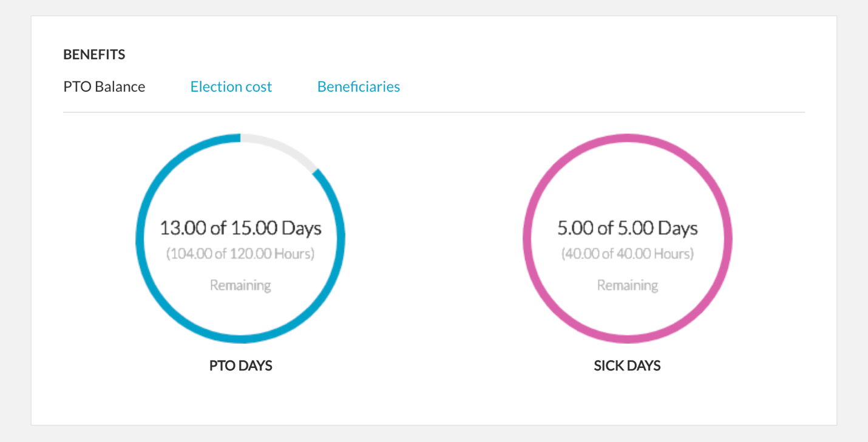The image size is (868, 442).
Task: Click the 5.00 of 5.00 Days text
Action: pos(627,228)
